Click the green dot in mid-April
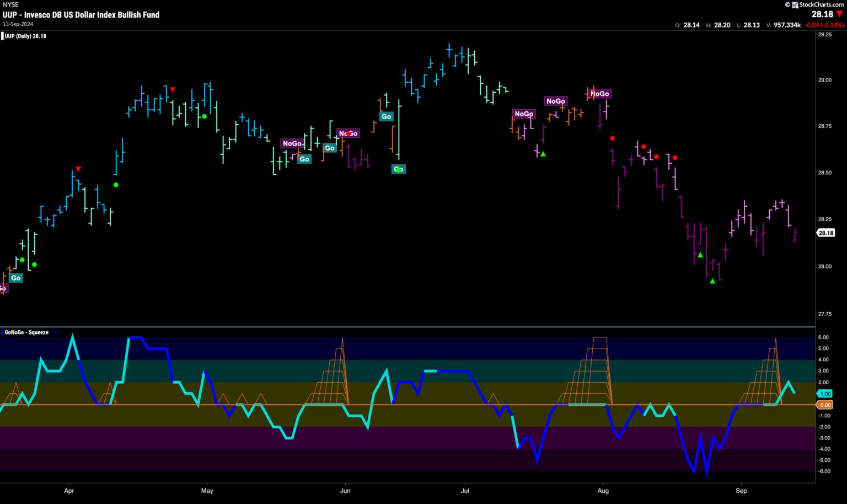Image resolution: width=847 pixels, height=504 pixels. (116, 185)
